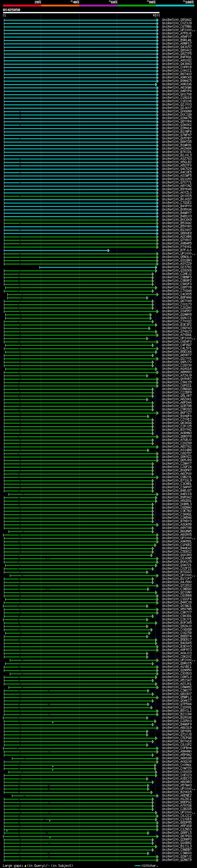Viewport: 197px width, 868px height.
Task: Open hit UniRef100_B6T4U3
Action: tap(177, 74)
